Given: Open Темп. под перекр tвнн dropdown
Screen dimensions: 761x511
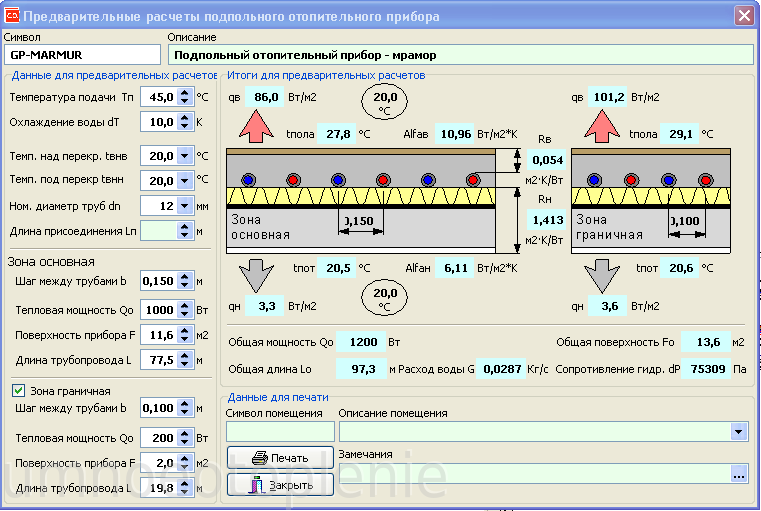Looking at the screenshot, I should point(184,181).
